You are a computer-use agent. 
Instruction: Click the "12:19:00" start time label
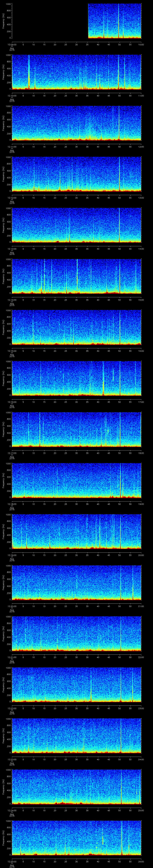coord(12,555)
